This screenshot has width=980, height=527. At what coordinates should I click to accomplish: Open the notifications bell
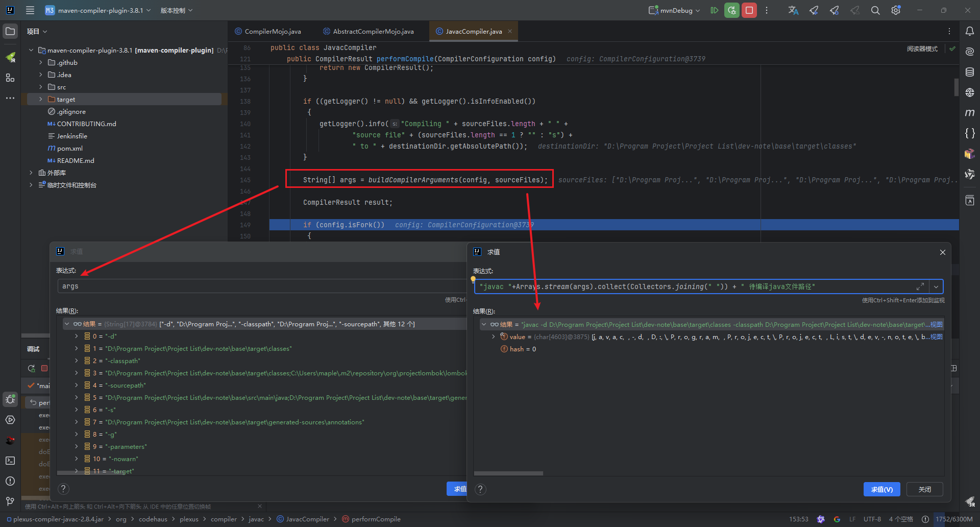coord(970,31)
